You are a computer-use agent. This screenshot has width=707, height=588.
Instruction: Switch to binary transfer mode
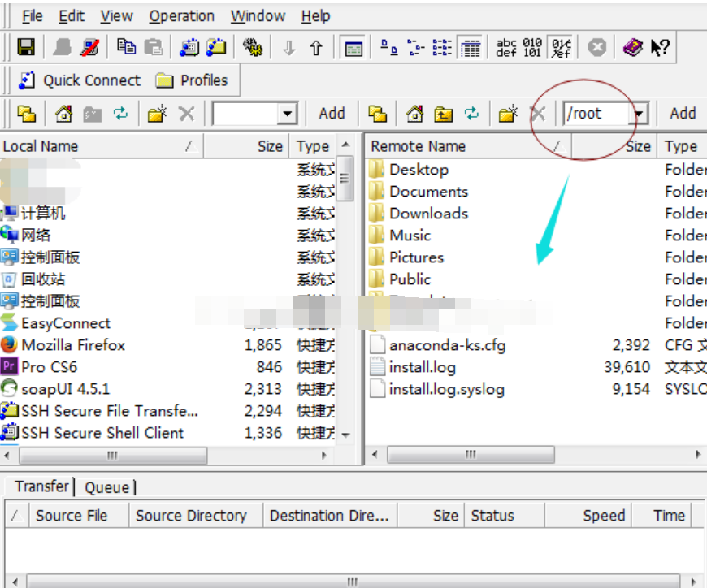click(x=532, y=48)
